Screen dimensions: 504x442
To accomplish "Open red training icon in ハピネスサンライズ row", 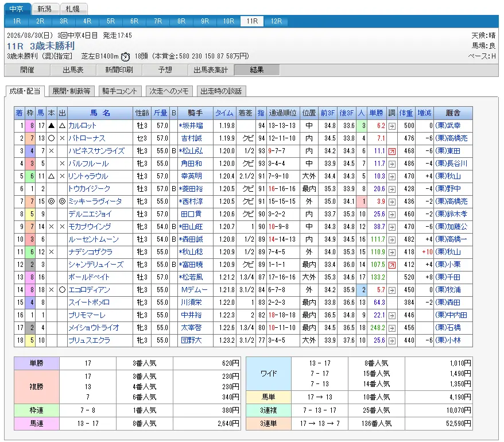I will [x=392, y=152].
